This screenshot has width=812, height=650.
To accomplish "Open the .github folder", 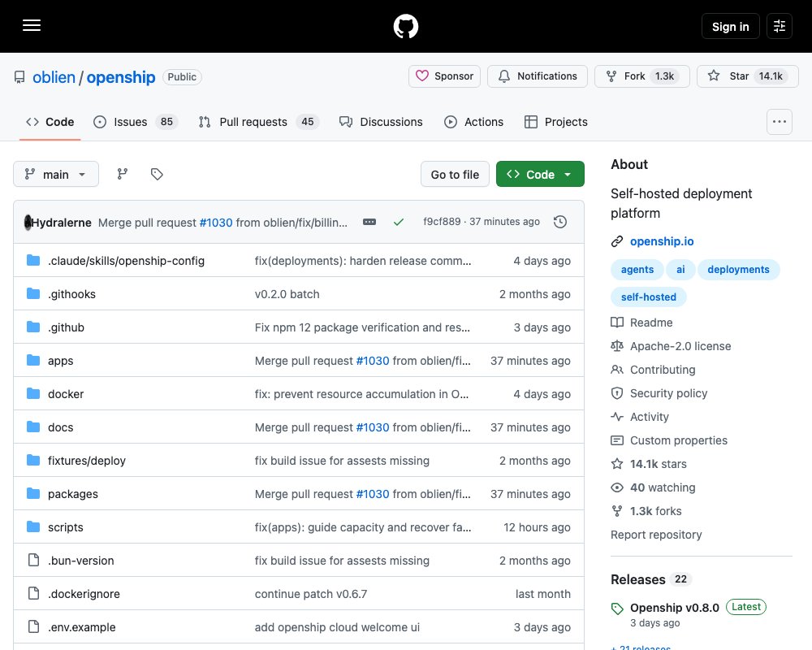I will 66,327.
